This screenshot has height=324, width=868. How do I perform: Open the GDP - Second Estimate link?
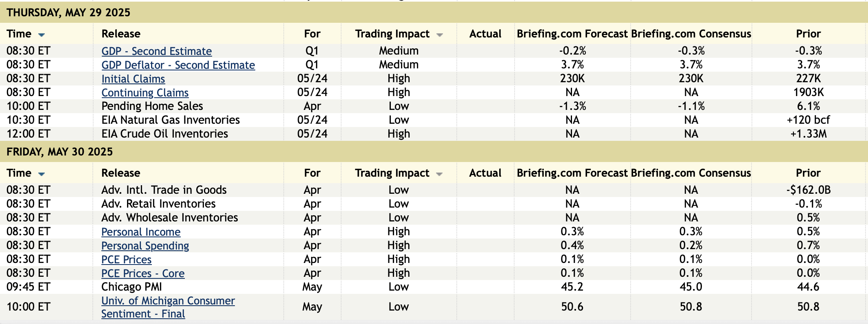(x=156, y=51)
